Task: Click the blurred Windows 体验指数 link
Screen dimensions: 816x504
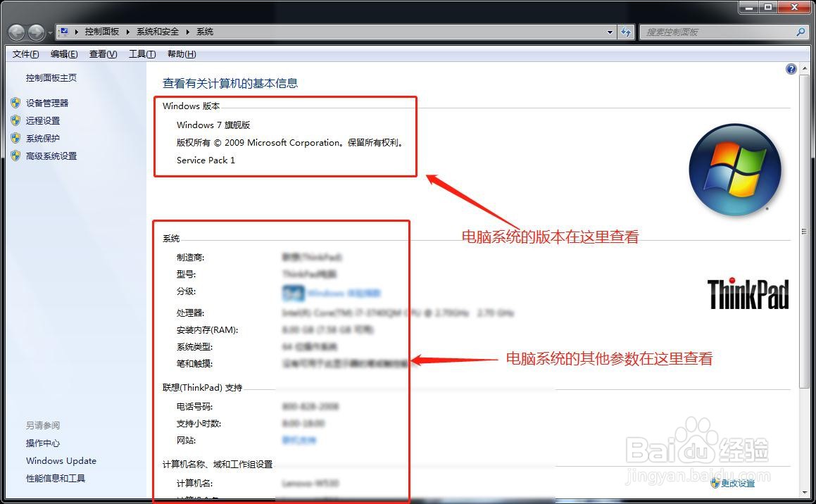Action: pyautogui.click(x=344, y=294)
